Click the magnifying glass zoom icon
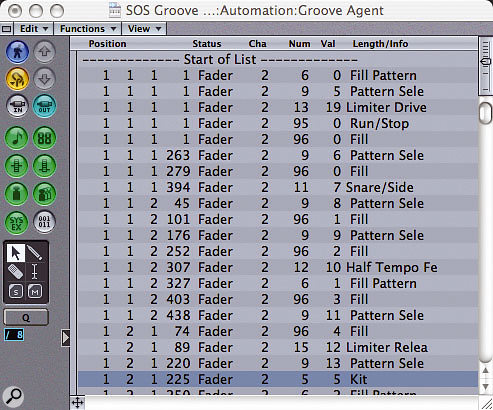Screen dimensions: 493x410 [x=13, y=396]
